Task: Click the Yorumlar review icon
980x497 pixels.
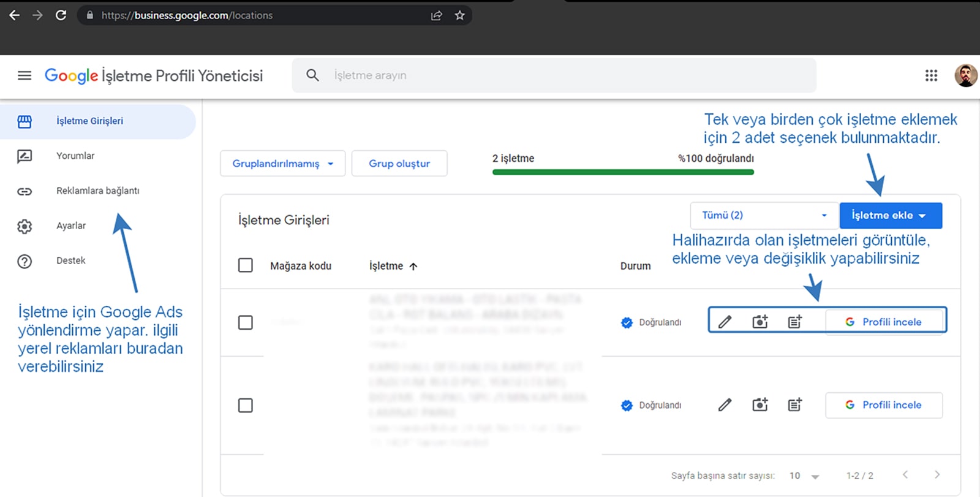Action: click(24, 156)
